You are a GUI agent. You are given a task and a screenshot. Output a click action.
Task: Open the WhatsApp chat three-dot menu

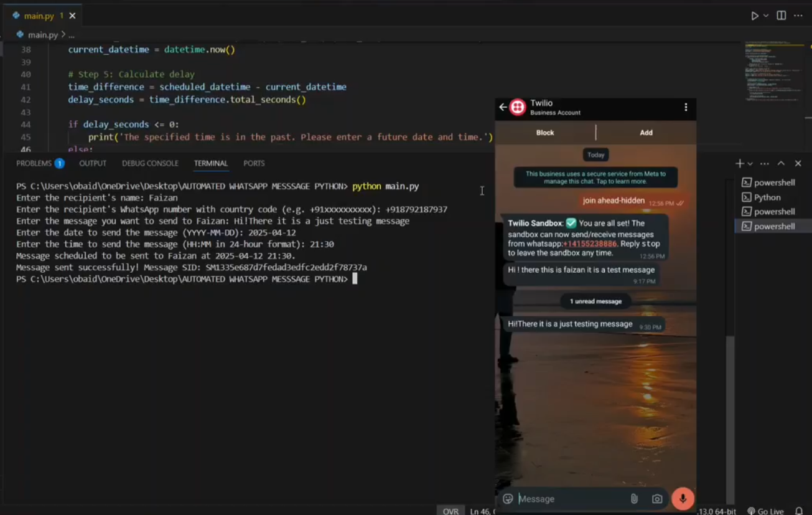[x=686, y=107]
